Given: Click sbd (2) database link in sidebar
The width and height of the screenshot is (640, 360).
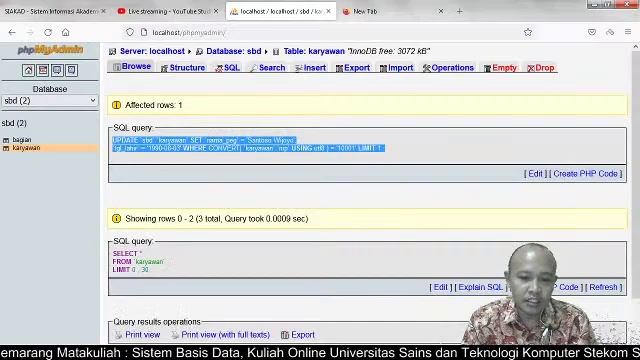Looking at the screenshot, I should click(14, 123).
